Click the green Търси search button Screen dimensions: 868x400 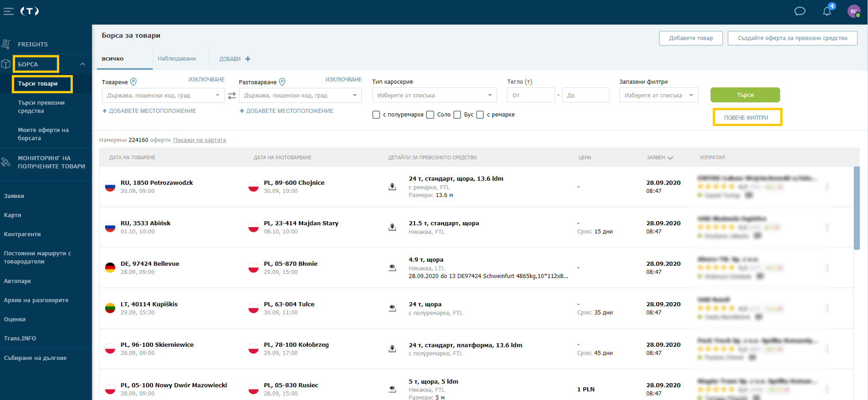pos(745,95)
